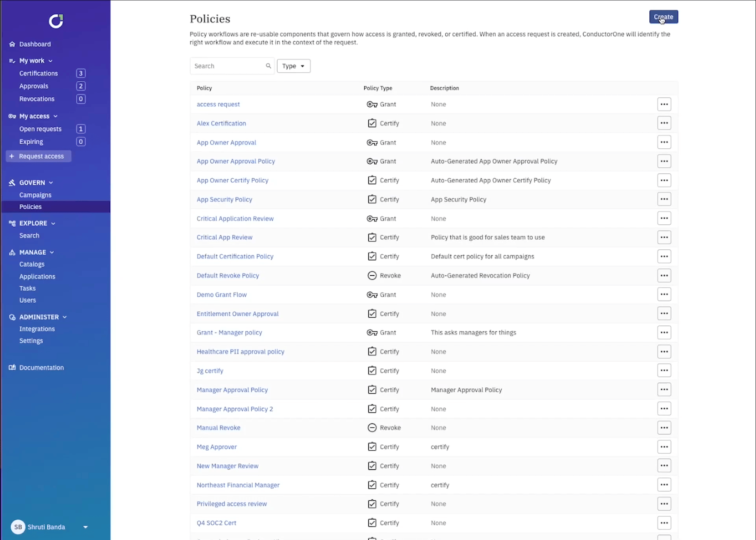Open the Type filter dropdown
This screenshot has height=540, width=756.
point(293,65)
